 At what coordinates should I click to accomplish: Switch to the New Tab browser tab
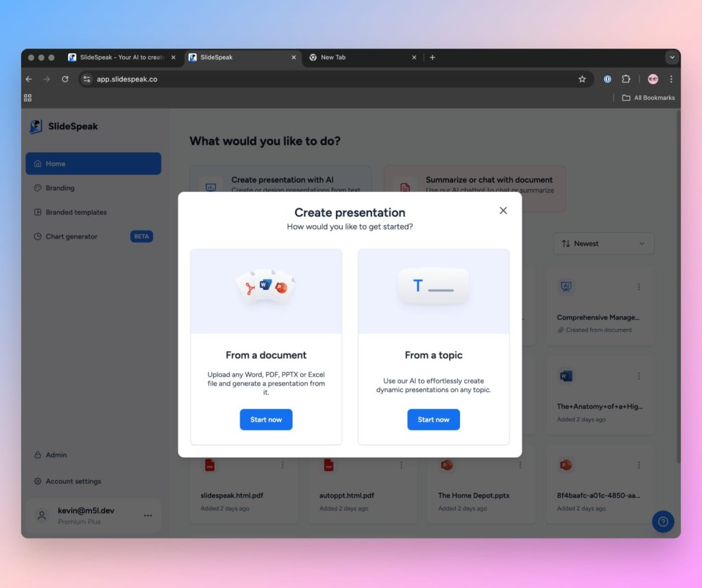click(362, 58)
